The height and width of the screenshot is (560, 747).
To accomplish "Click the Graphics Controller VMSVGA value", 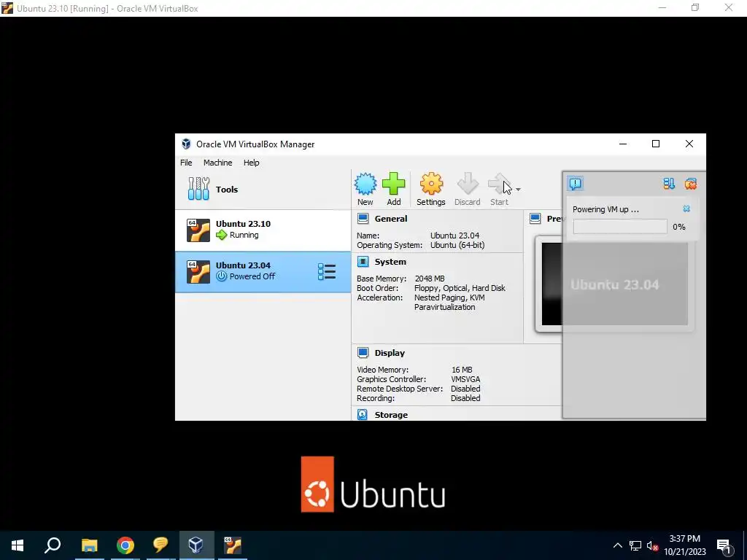I will [465, 379].
